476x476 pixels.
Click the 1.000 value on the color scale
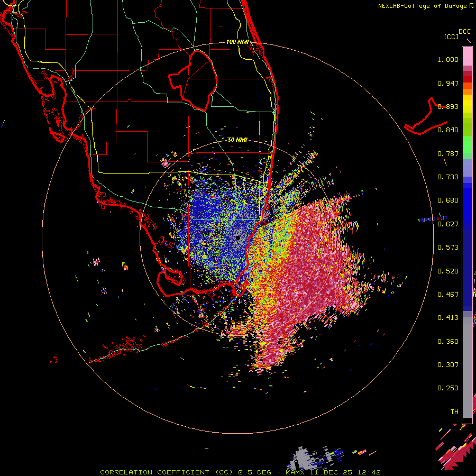click(448, 59)
